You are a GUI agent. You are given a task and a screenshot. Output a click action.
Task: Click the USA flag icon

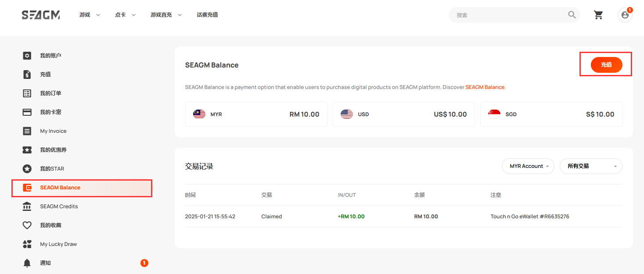pos(347,114)
